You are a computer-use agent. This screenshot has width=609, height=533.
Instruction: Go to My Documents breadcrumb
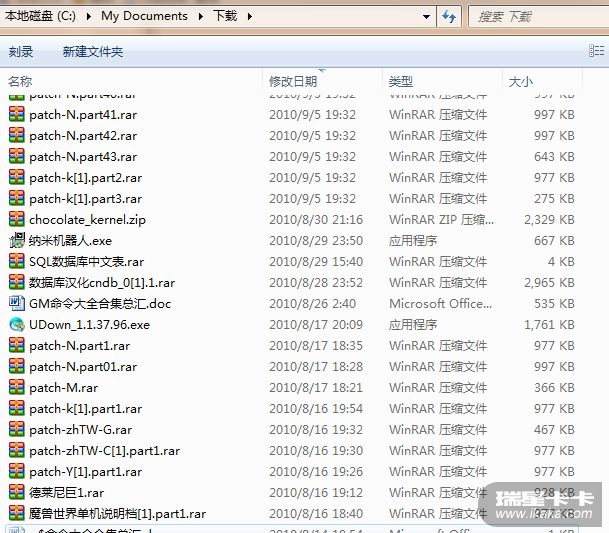[144, 16]
